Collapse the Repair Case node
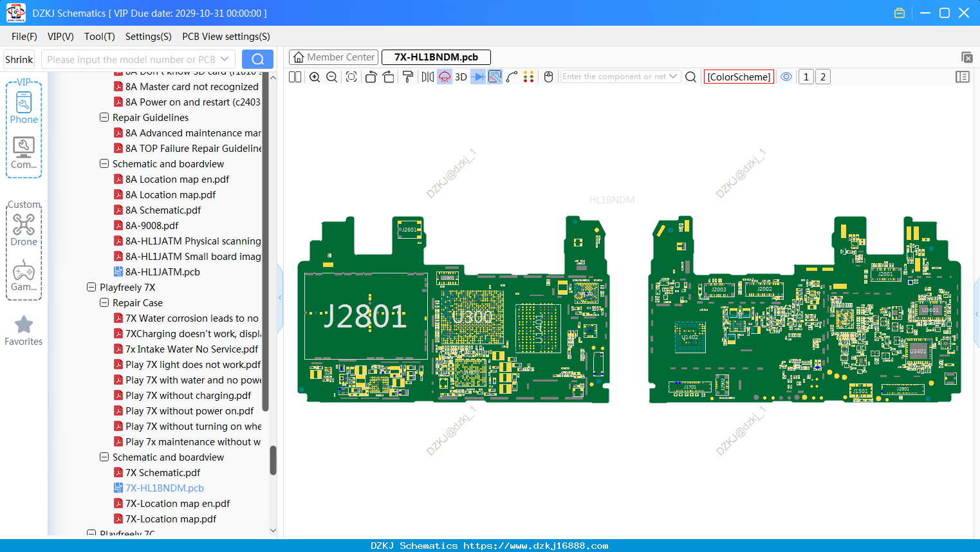Screen dimensions: 980x552 [x=104, y=303]
